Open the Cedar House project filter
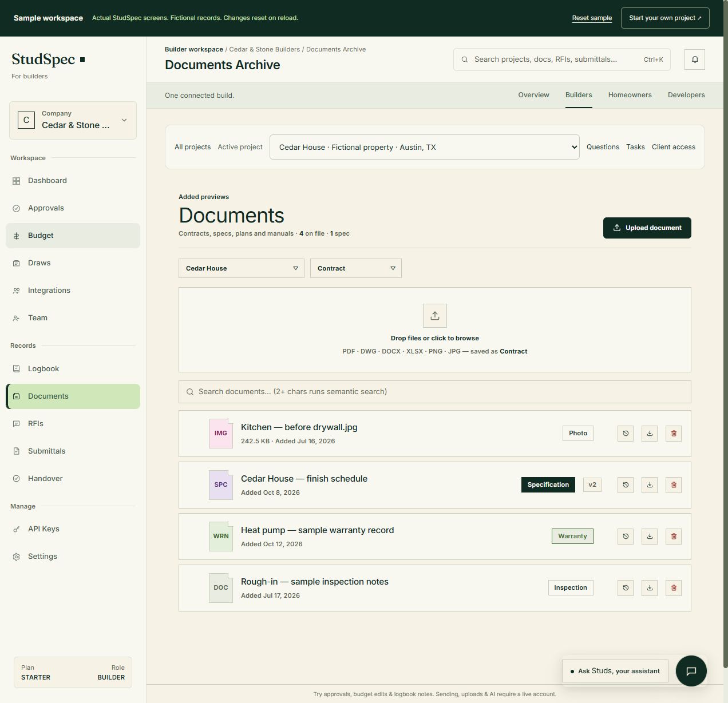 pos(242,268)
